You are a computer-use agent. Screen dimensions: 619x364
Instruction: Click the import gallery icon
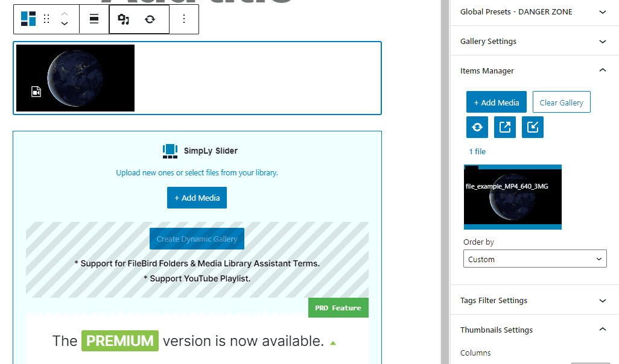(x=532, y=127)
